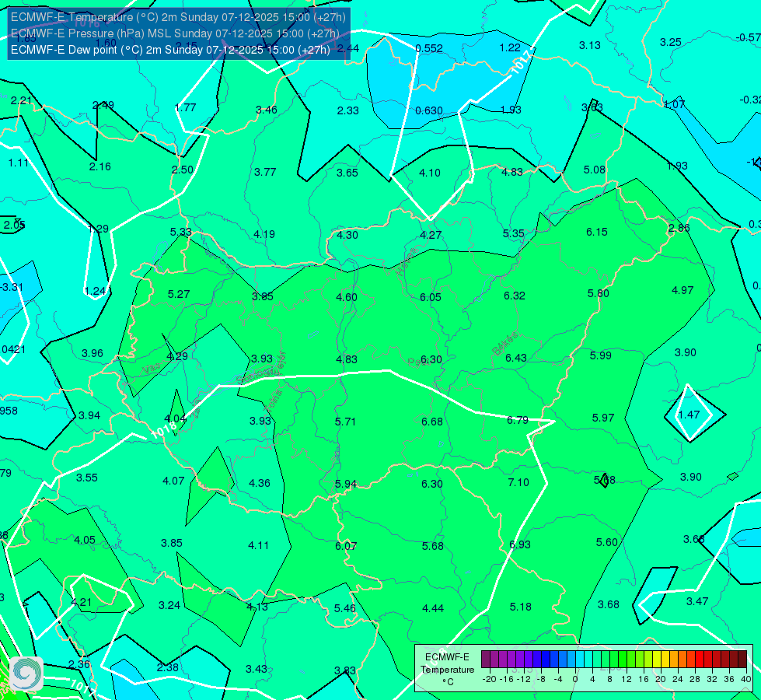Click the 0.552 temperature value
This screenshot has width=761, height=700.
tap(429, 48)
